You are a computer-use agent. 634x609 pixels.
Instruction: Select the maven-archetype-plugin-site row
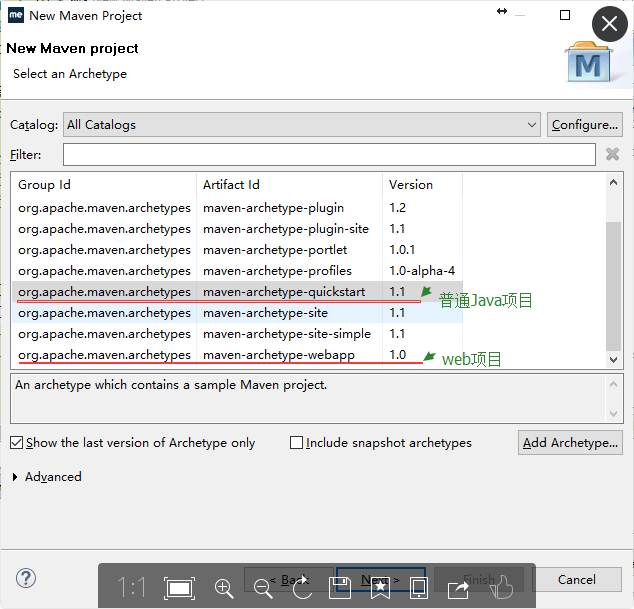tap(237, 229)
